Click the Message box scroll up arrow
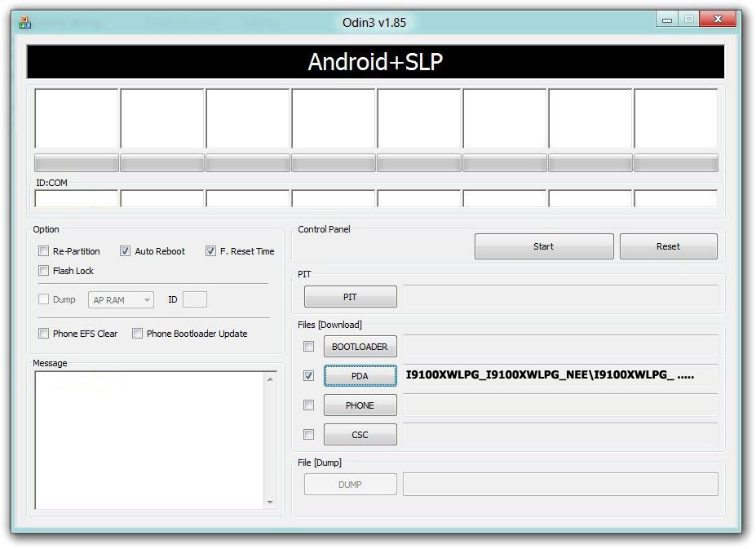 pyautogui.click(x=271, y=379)
